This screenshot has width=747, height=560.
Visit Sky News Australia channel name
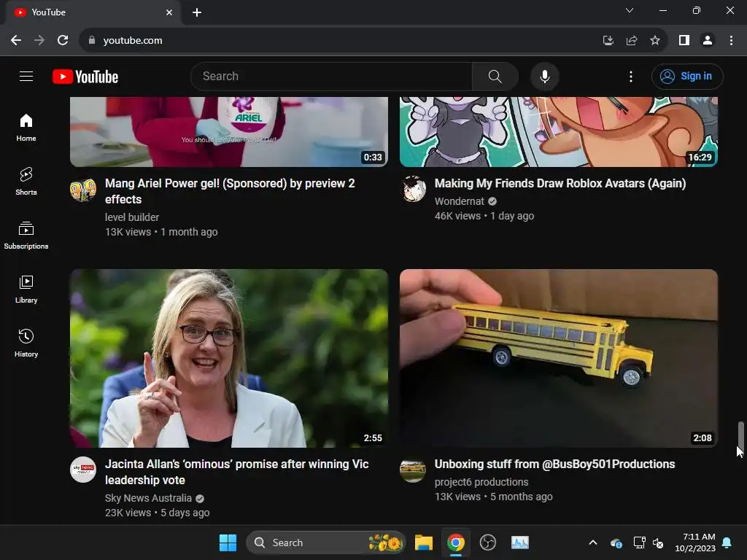[x=148, y=498]
